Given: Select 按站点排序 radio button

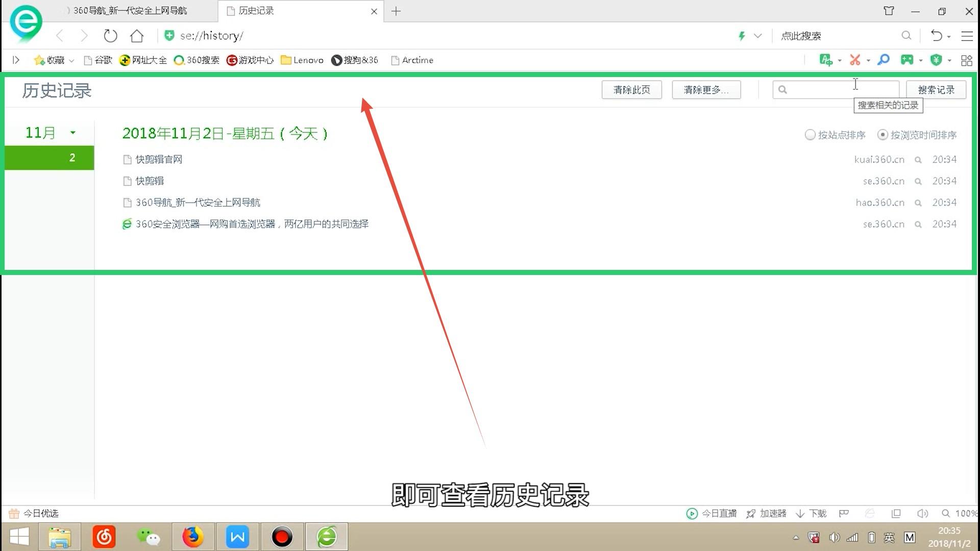Looking at the screenshot, I should click(x=810, y=135).
